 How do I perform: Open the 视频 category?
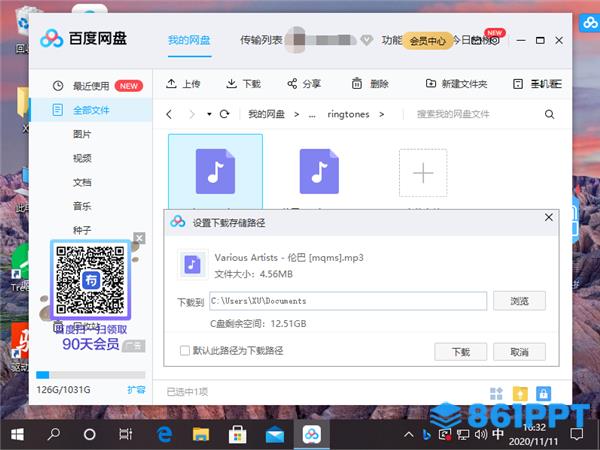tap(82, 158)
